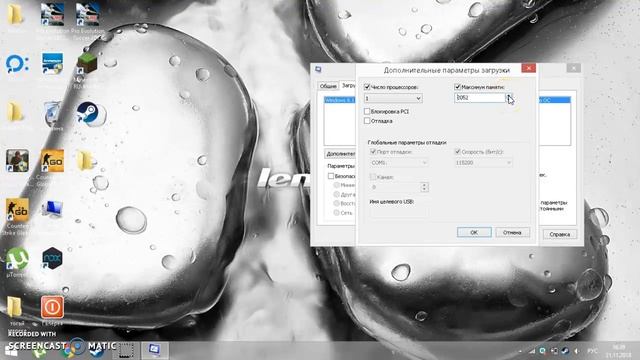Click the Справка help button in msconfig
The width and height of the screenshot is (640, 360).
560,234
